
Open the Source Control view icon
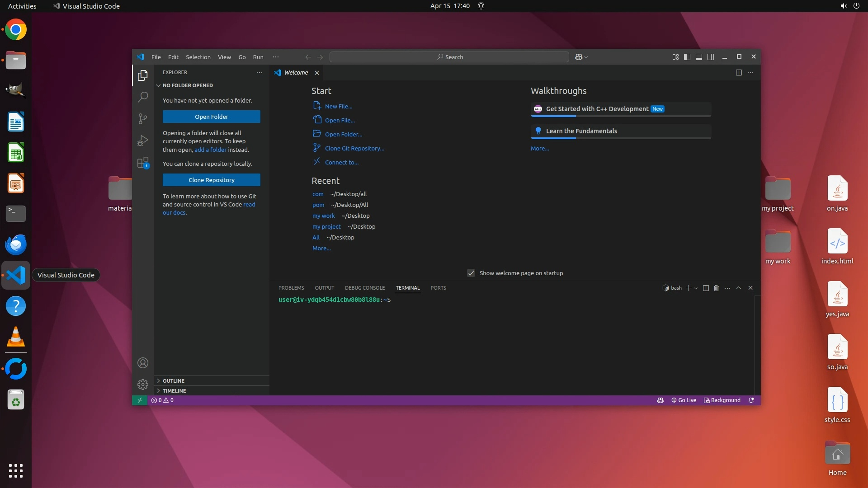pyautogui.click(x=143, y=118)
